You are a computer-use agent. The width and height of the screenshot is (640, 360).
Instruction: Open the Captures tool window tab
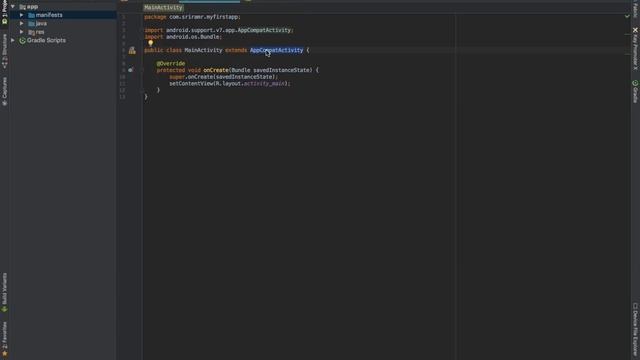tap(4, 92)
